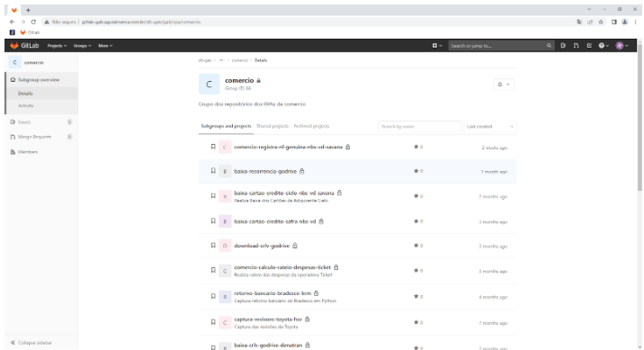The width and height of the screenshot is (644, 350).
Task: Select Activity in the sidebar
Action: click(25, 105)
